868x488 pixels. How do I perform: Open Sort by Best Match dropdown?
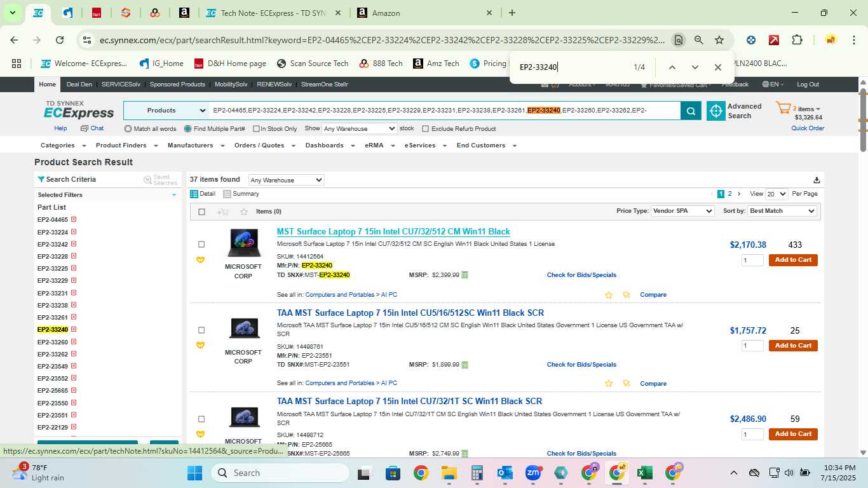point(782,211)
